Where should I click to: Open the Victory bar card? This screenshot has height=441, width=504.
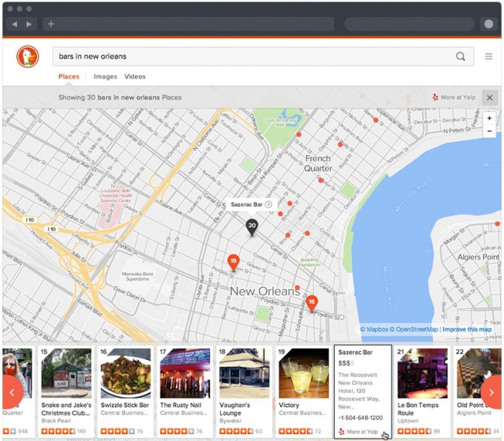tap(303, 391)
